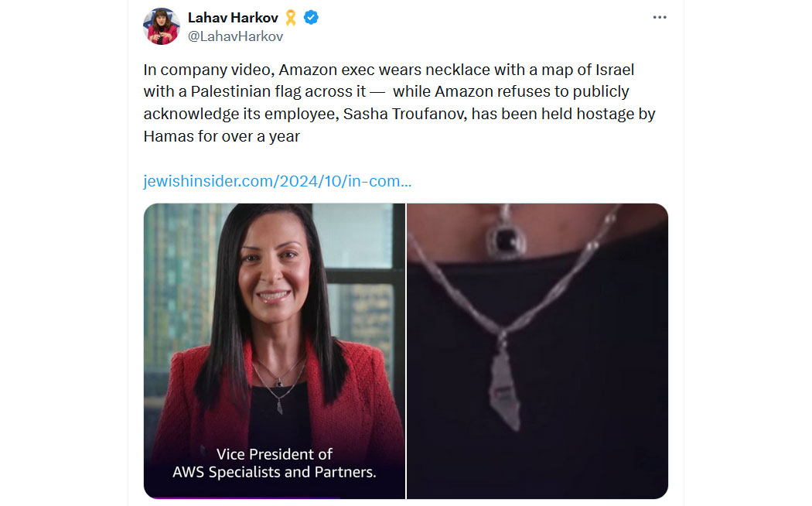Open the right necklace close-up photo

pyautogui.click(x=537, y=351)
